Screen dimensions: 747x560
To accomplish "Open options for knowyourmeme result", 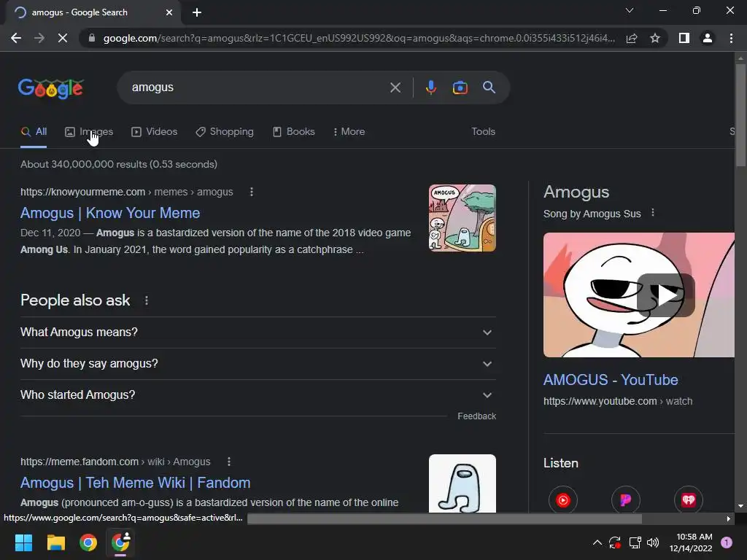I will pos(252,192).
